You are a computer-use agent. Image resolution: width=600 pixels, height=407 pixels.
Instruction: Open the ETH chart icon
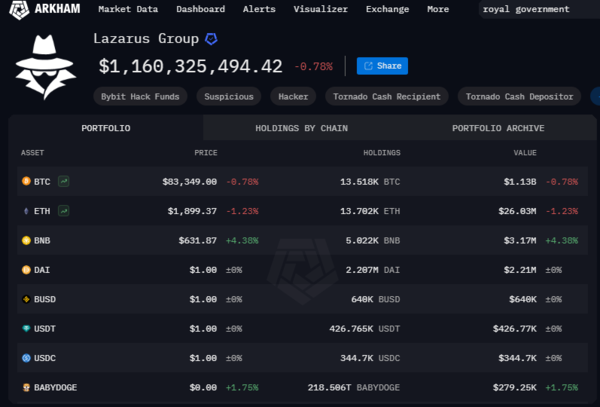pos(64,211)
